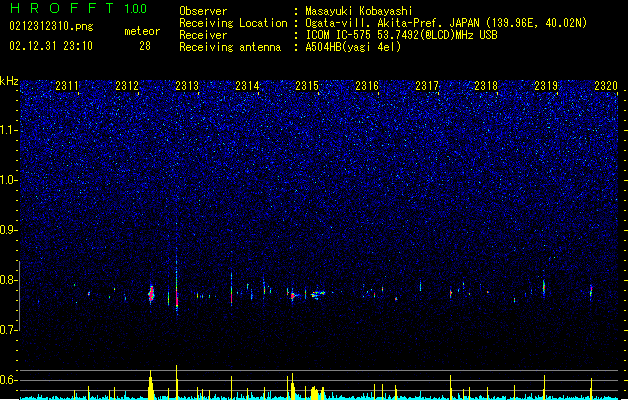Select the file name 0212312310.png
The height and width of the screenshot is (400, 629).
[51, 26]
